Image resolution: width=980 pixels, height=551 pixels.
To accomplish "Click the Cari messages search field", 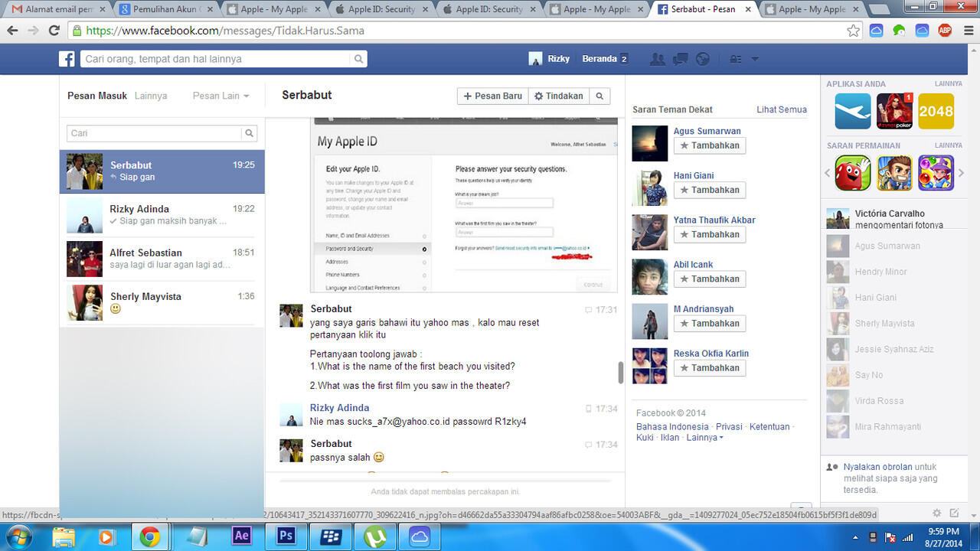I will [155, 133].
